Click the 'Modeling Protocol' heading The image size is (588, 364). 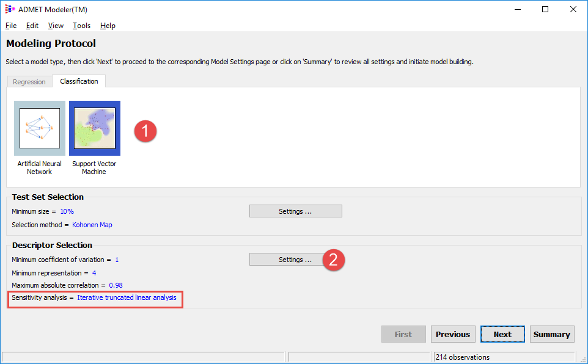click(x=51, y=43)
